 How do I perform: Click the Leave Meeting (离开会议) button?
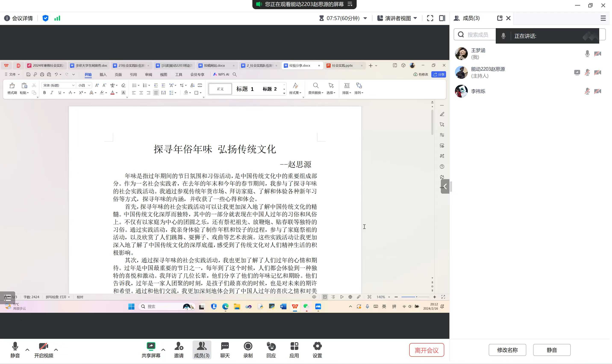pos(426,350)
